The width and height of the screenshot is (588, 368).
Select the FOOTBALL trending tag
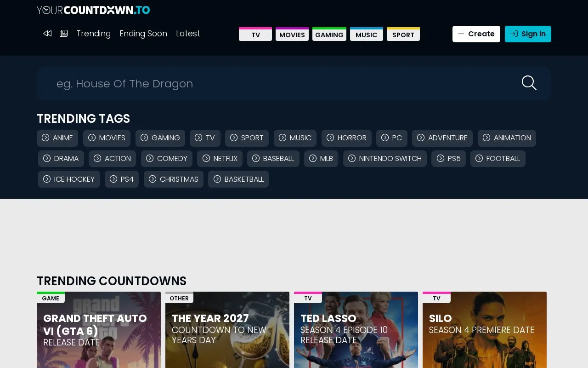tap(498, 159)
